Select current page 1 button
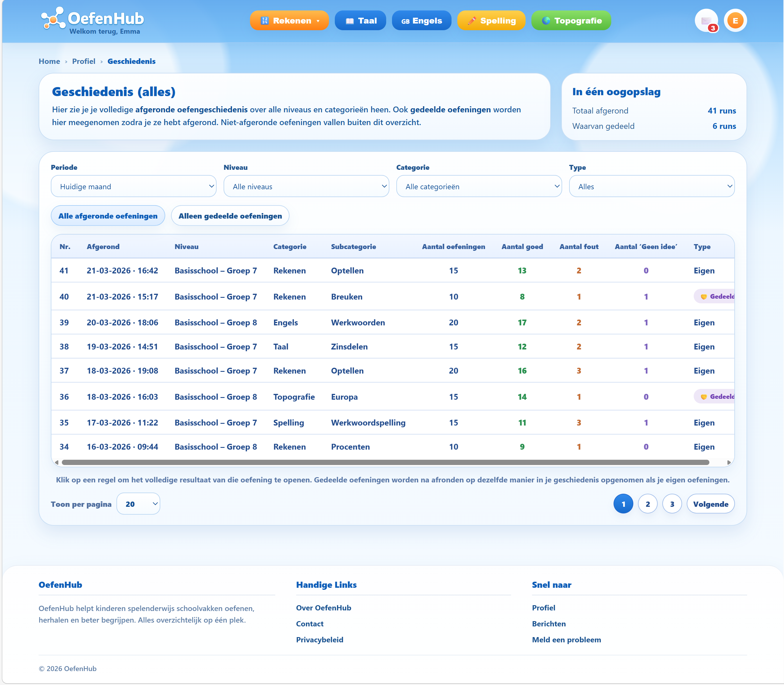This screenshot has width=784, height=685. click(x=623, y=504)
